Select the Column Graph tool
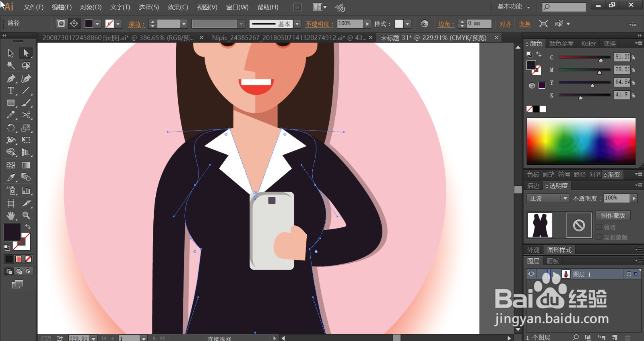 pyautogui.click(x=26, y=191)
